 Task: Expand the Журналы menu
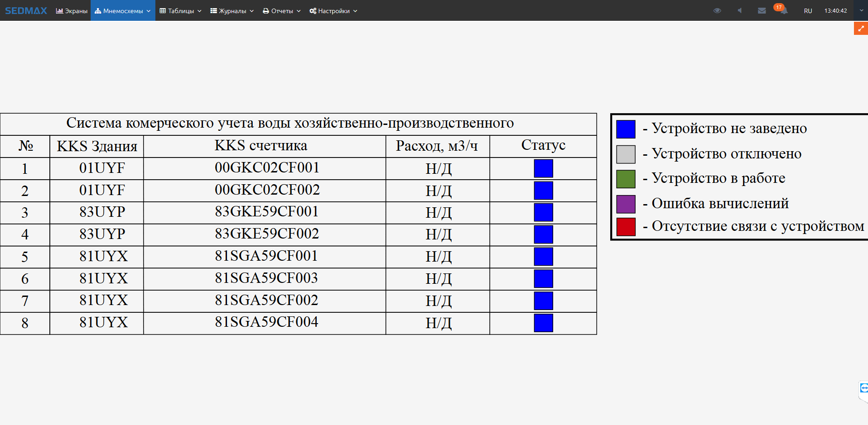coord(232,11)
